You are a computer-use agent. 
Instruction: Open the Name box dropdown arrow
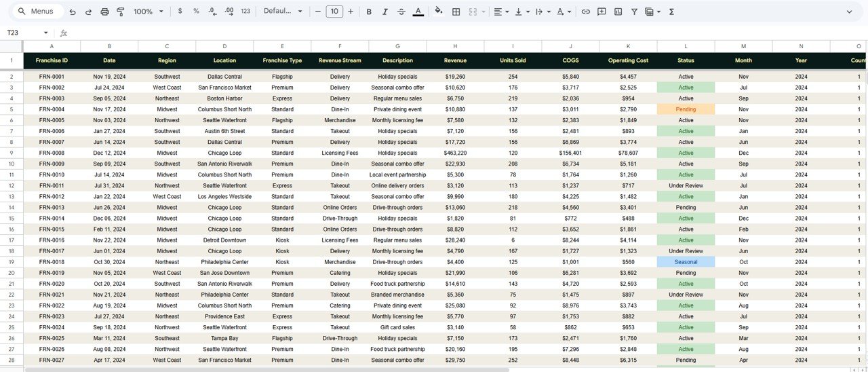point(46,33)
